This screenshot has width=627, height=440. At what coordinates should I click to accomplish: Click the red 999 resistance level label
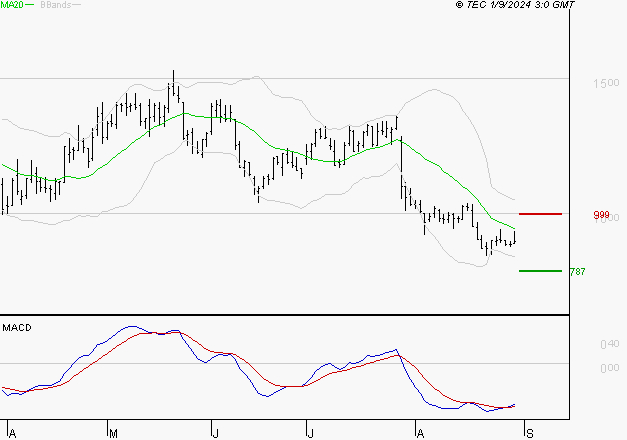point(601,215)
